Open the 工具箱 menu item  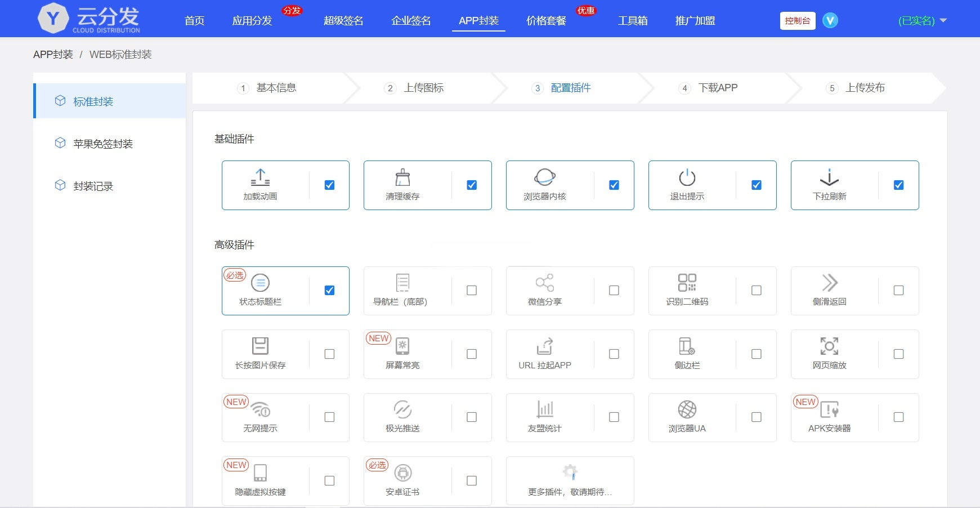pyautogui.click(x=632, y=20)
